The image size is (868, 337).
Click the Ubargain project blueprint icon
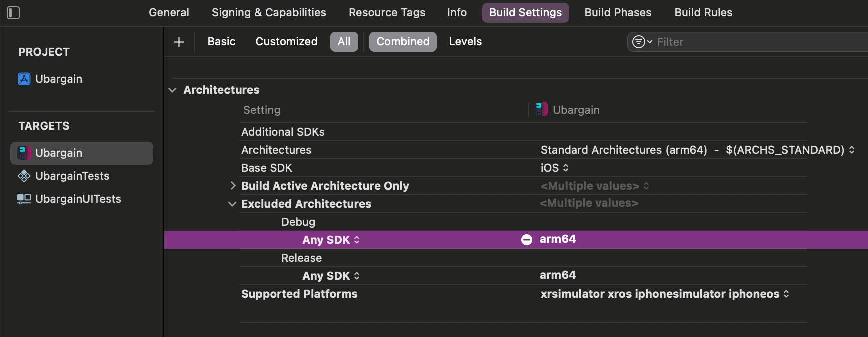pos(24,79)
